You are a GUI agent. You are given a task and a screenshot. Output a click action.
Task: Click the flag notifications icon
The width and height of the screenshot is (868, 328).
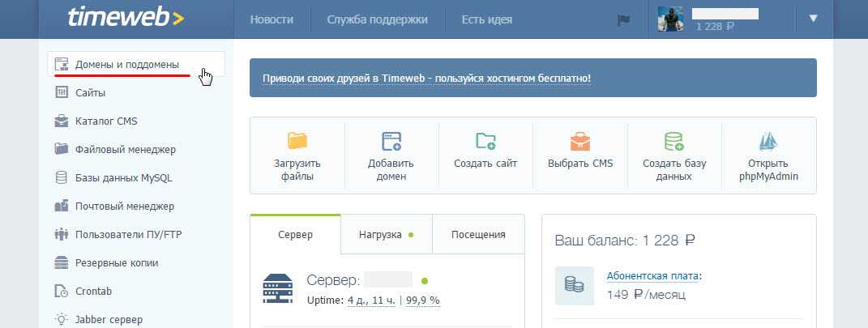[624, 20]
